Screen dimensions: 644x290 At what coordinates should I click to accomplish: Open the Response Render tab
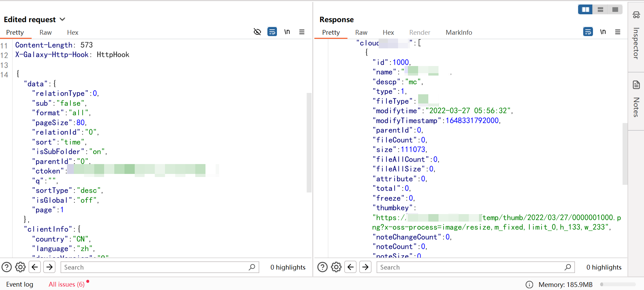tap(420, 32)
